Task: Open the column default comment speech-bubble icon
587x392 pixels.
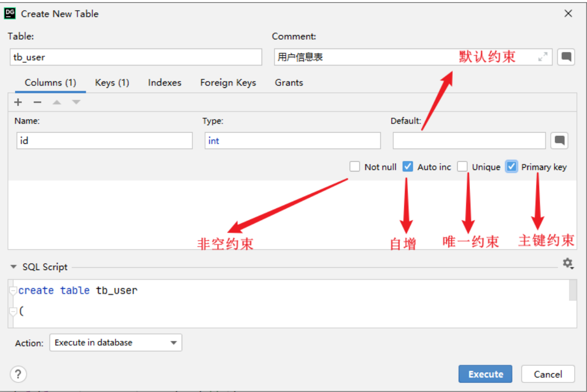Action: 559,141
